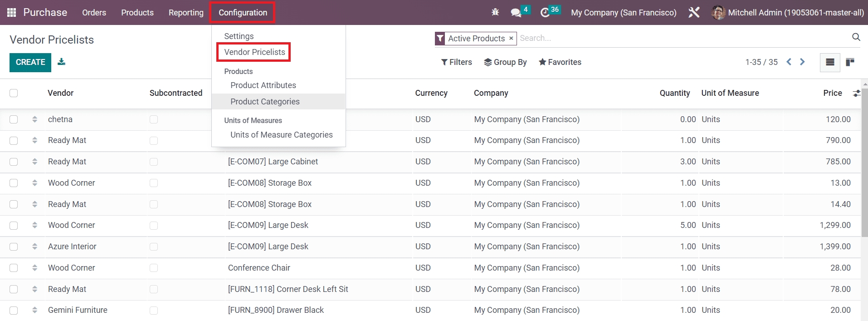Click the debug bug icon
This screenshot has width=868, height=321.
pos(495,12)
